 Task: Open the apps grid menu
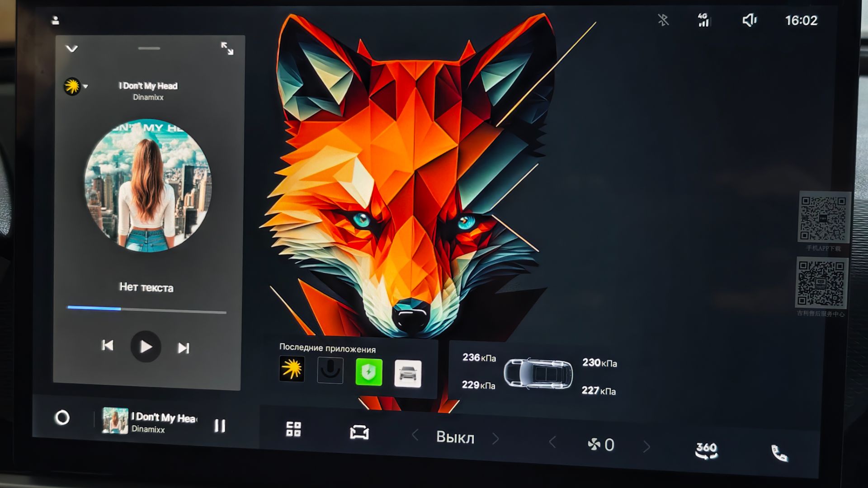pos(293,429)
